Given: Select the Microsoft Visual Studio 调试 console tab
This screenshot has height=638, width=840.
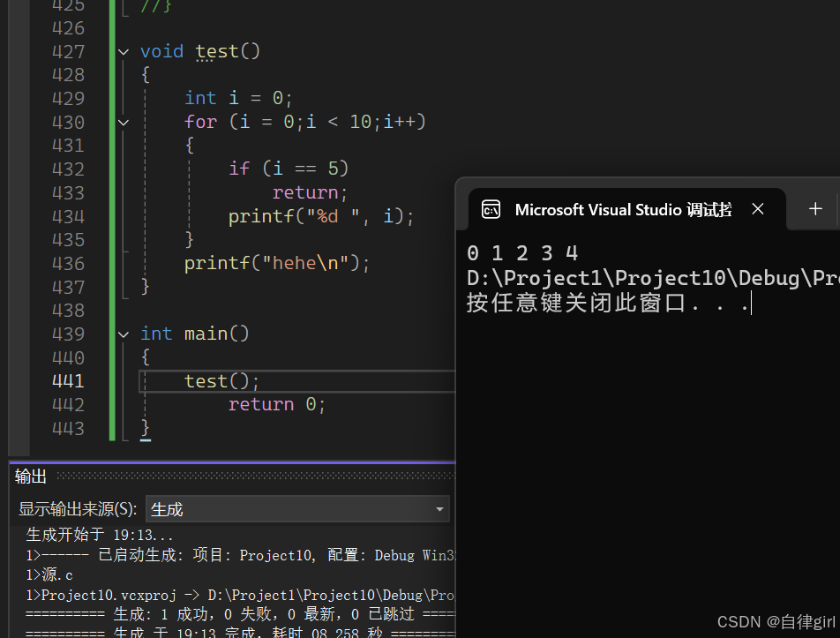Looking at the screenshot, I should 626,209.
